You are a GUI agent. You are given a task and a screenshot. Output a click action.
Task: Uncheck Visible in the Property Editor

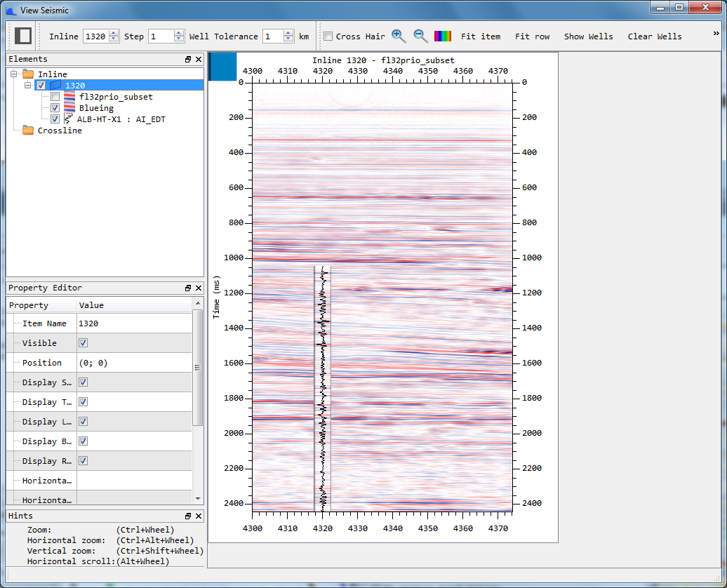click(x=82, y=342)
